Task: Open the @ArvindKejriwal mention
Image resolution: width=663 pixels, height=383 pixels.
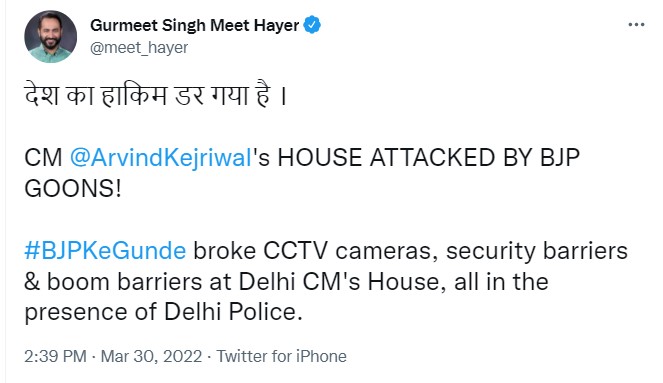Action: point(161,158)
